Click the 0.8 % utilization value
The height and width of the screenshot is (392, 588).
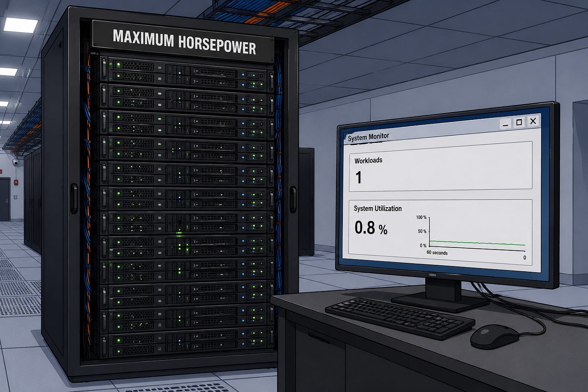(x=371, y=228)
